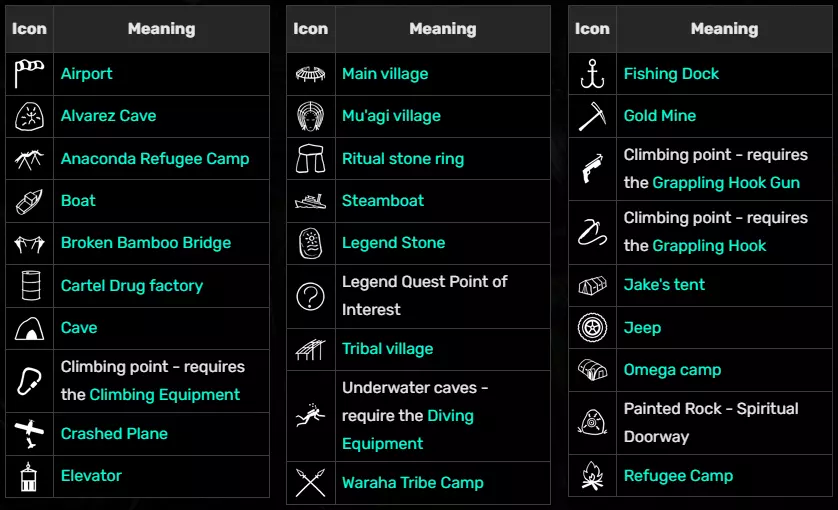The image size is (838, 510).
Task: Click the Ritual stone ring icon
Action: point(310,158)
